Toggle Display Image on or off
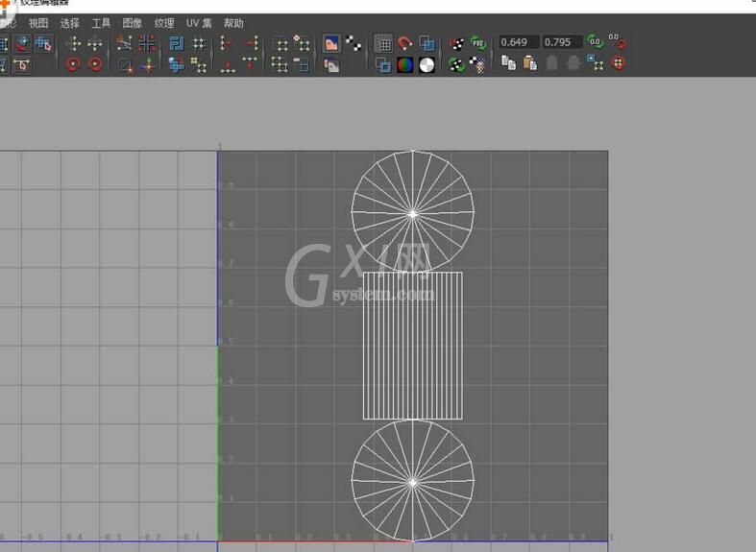756x552 pixels. [x=331, y=44]
